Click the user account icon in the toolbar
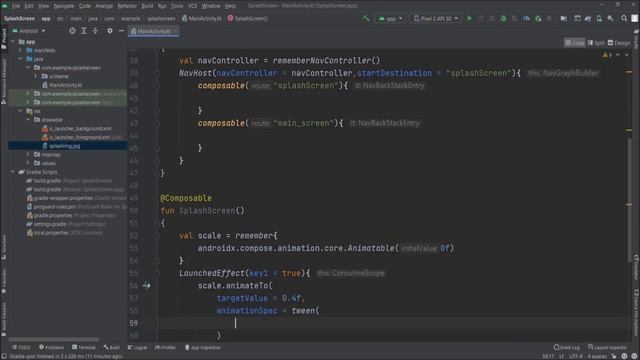Image resolution: width=640 pixels, height=360 pixels. 635,18
